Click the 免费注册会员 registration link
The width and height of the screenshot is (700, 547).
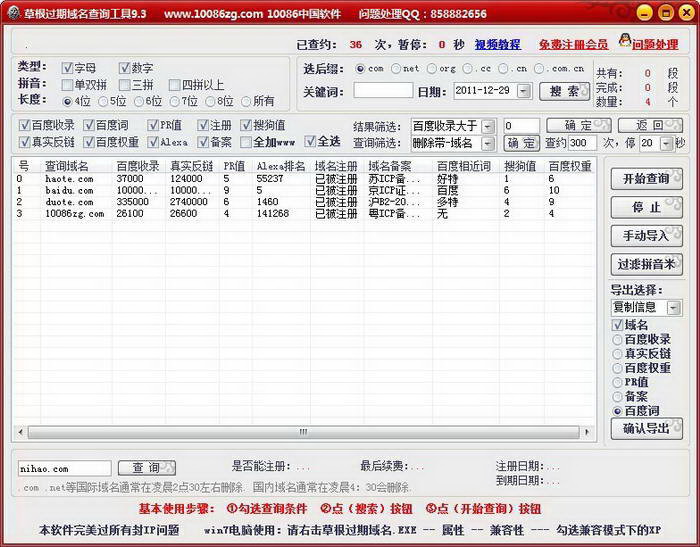click(x=573, y=45)
